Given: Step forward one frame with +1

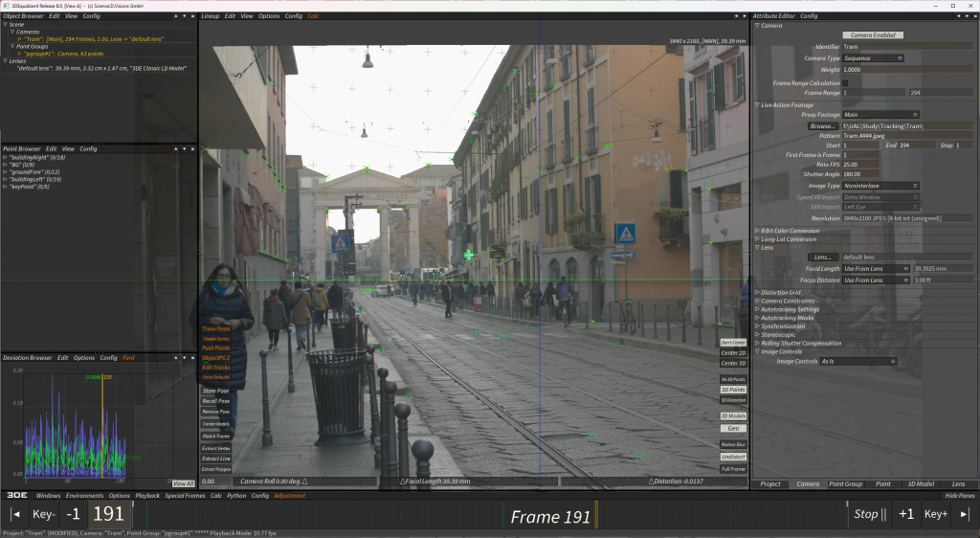Looking at the screenshot, I should point(906,514).
